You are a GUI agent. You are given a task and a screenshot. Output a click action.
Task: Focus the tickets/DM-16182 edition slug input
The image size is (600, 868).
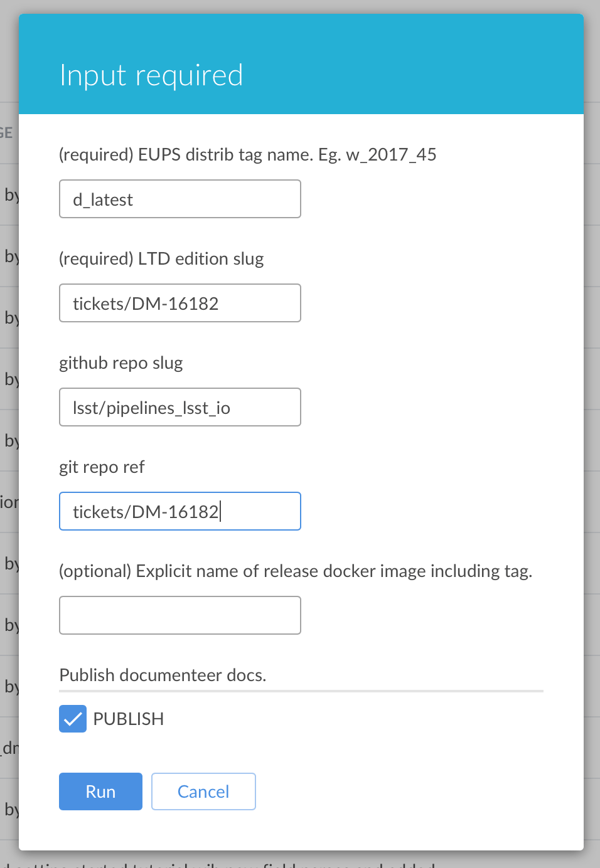pos(179,303)
